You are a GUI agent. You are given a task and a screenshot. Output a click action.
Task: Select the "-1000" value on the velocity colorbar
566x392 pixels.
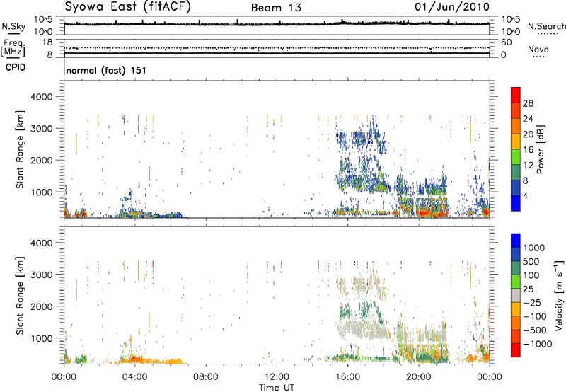[x=537, y=344]
